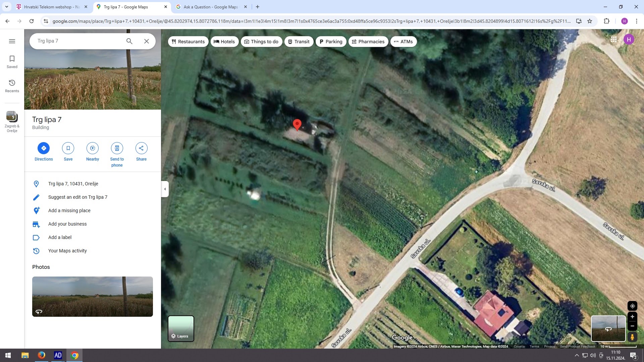Open Google apps grid
The image size is (644, 362).
point(614,40)
